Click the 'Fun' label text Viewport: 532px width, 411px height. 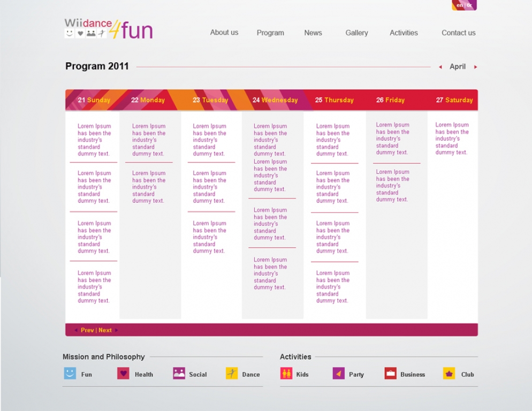click(87, 375)
